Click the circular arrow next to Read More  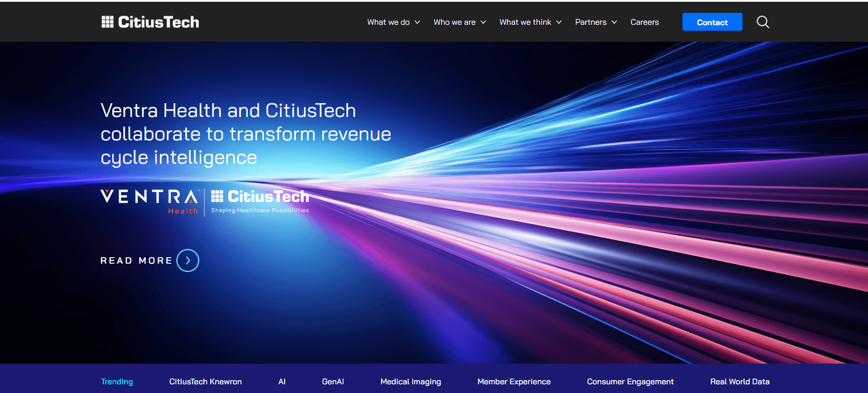click(x=188, y=260)
